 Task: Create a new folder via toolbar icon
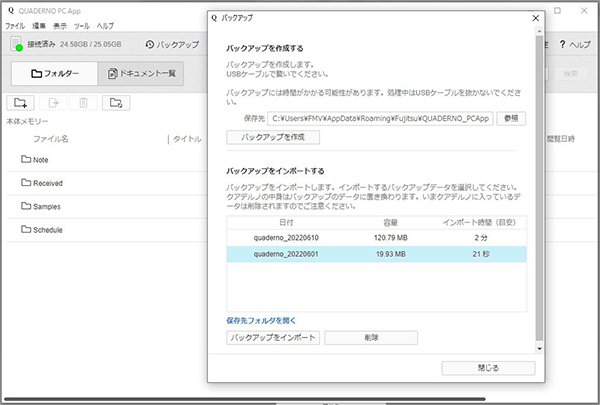tap(20, 103)
